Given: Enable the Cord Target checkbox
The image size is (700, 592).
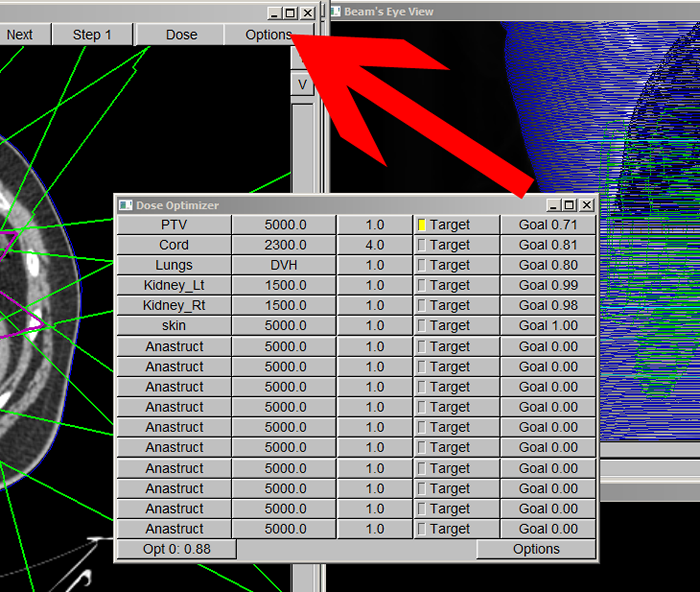Looking at the screenshot, I should [x=422, y=245].
